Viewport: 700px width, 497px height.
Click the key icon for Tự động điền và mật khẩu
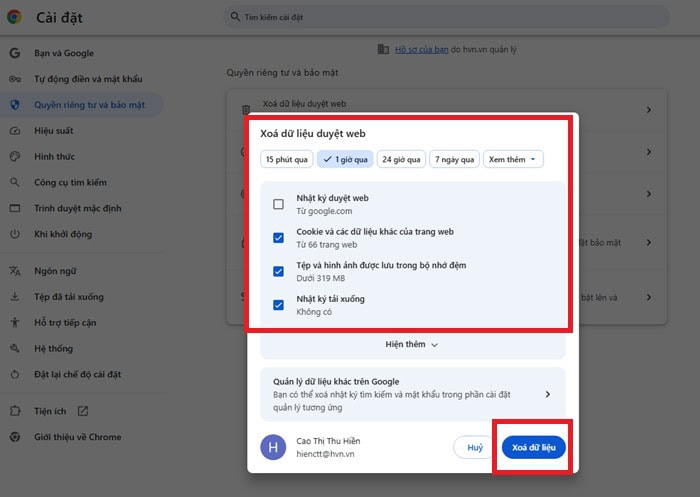point(15,79)
